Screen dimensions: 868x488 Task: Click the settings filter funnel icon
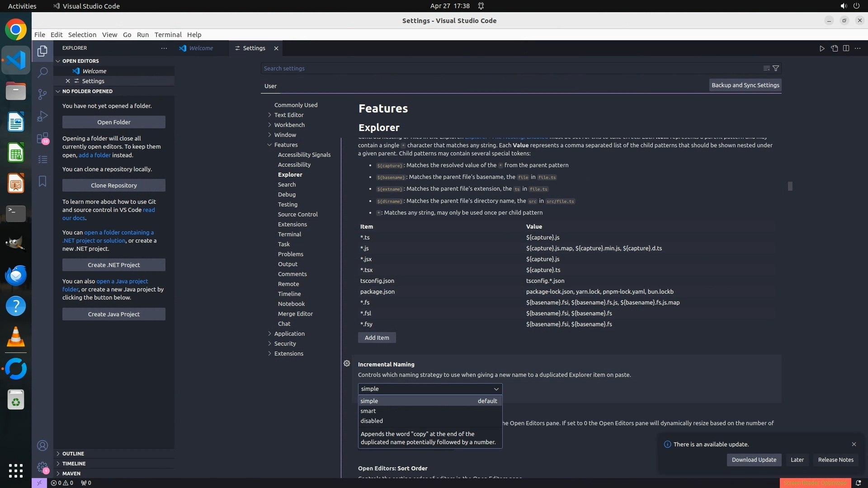(x=776, y=68)
